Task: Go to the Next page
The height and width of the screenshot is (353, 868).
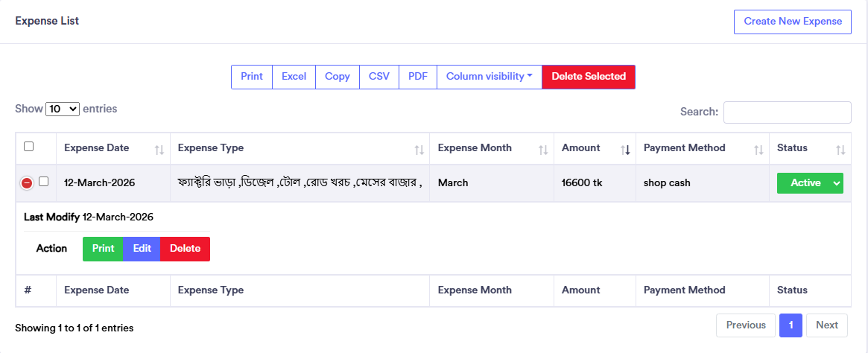Action: click(826, 325)
